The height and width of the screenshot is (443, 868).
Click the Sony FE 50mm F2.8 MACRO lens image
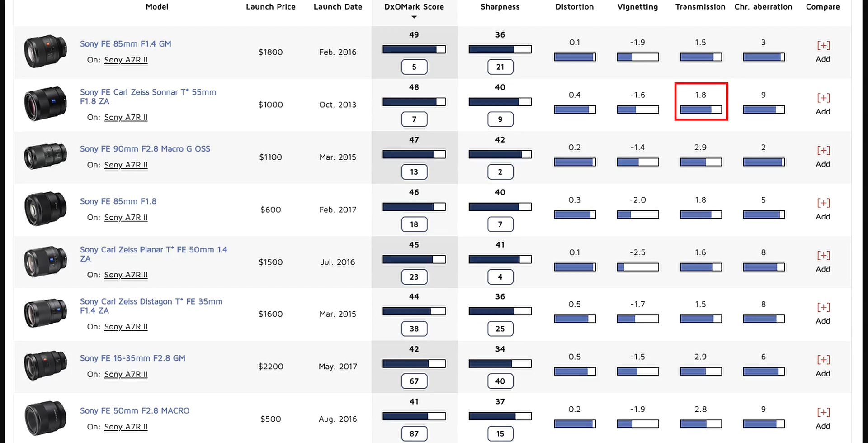pos(45,418)
